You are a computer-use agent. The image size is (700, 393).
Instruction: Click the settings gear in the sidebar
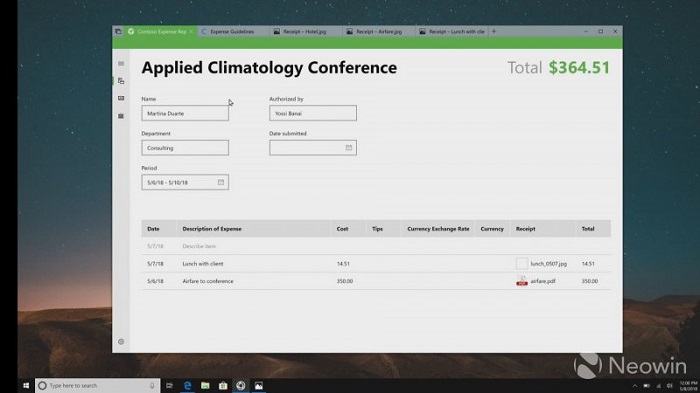coord(121,342)
